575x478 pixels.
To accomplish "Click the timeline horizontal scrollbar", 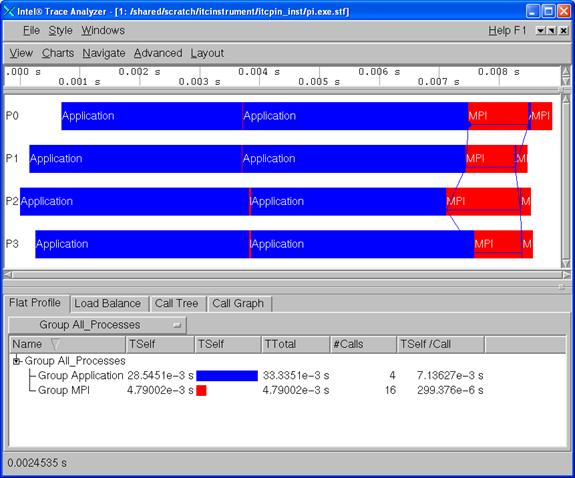I will (x=287, y=274).
